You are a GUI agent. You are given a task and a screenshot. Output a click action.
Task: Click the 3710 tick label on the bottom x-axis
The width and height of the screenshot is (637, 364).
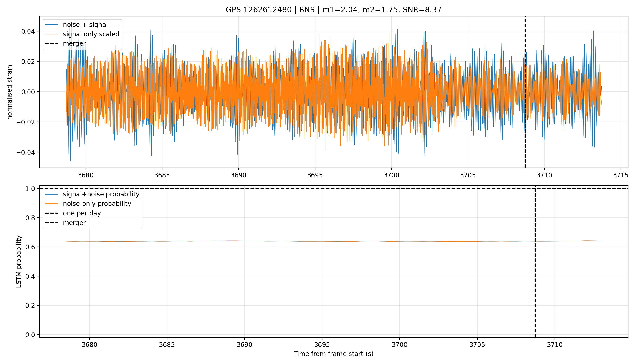pyautogui.click(x=555, y=345)
